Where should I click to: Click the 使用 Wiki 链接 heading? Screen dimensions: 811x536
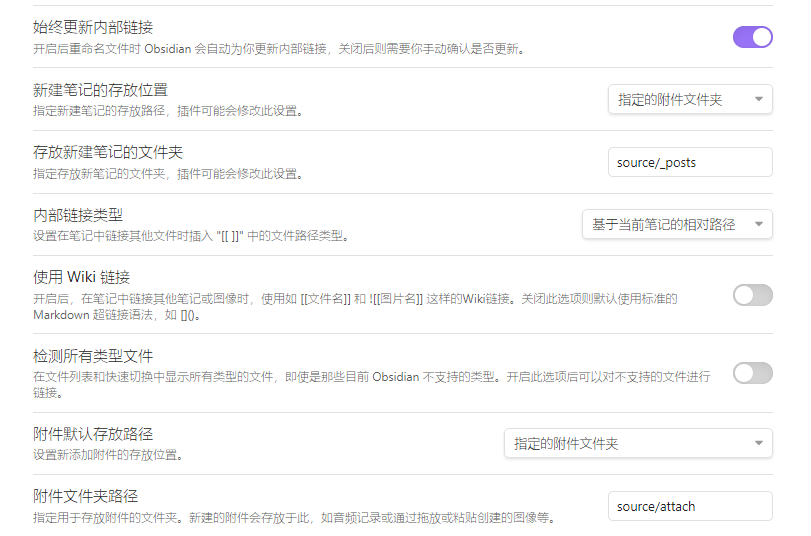(x=82, y=277)
